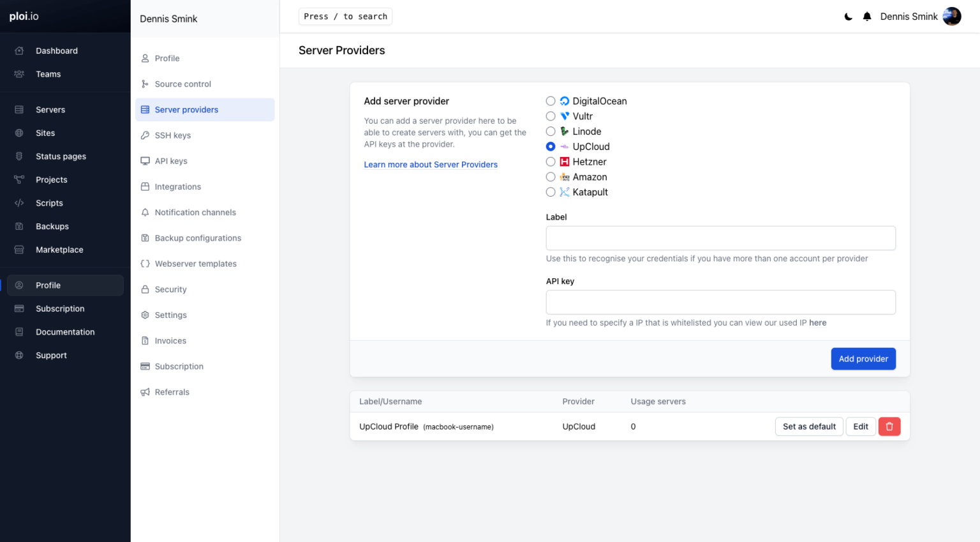Click the Webserver templates braces icon
Screen dimensions: 980x542
(145, 264)
